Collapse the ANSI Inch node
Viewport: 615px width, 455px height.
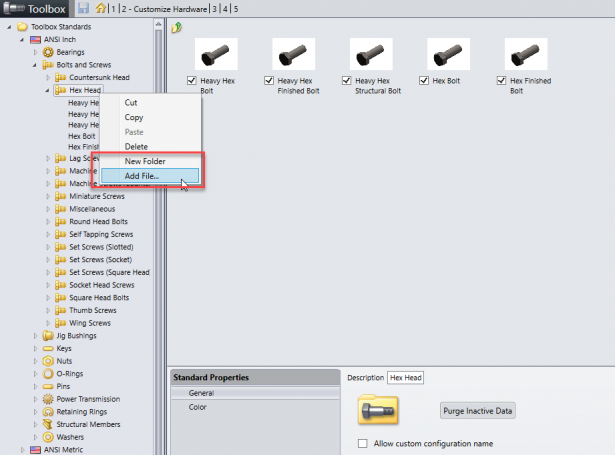point(22,40)
